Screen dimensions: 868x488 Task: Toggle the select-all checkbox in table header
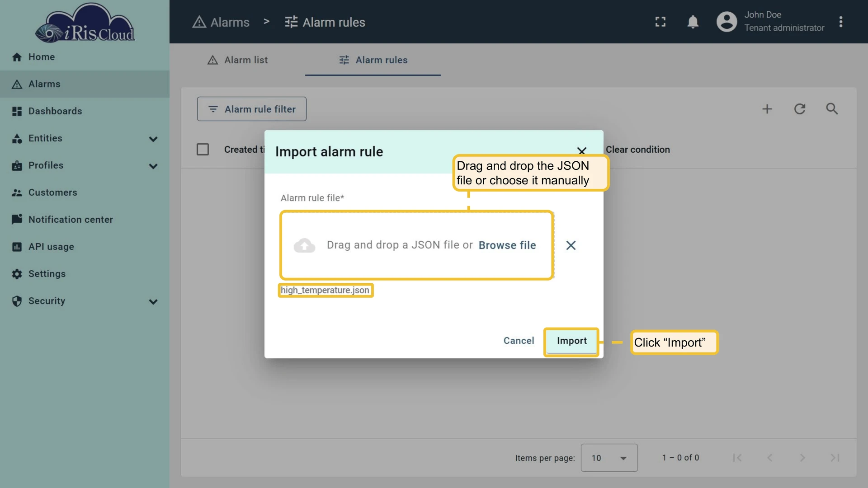pyautogui.click(x=203, y=149)
